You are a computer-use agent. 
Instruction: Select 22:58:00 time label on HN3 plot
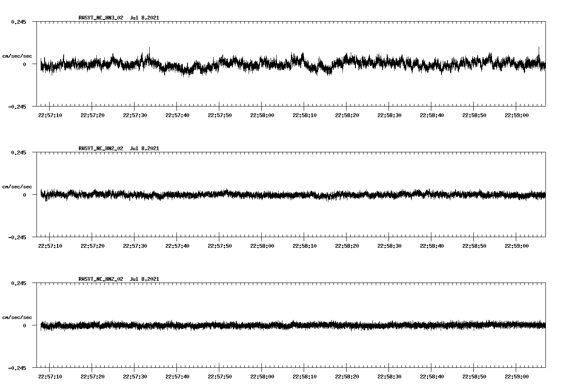[x=262, y=115]
